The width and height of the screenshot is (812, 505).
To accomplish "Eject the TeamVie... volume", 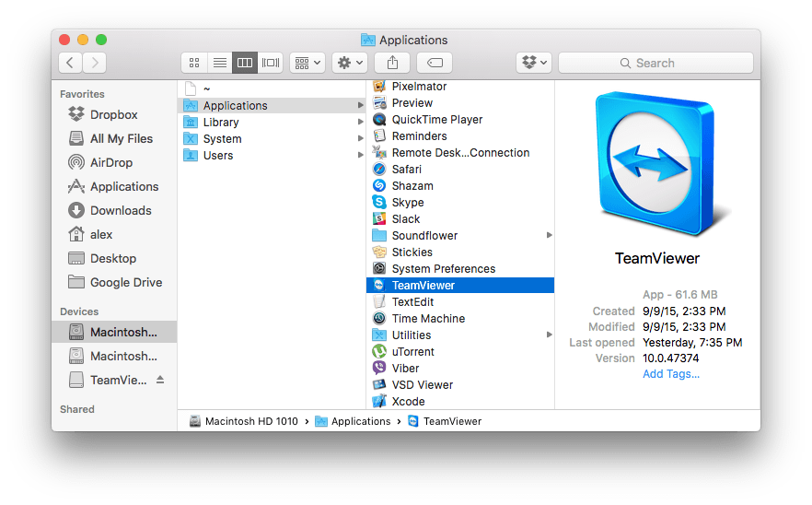I will [160, 380].
